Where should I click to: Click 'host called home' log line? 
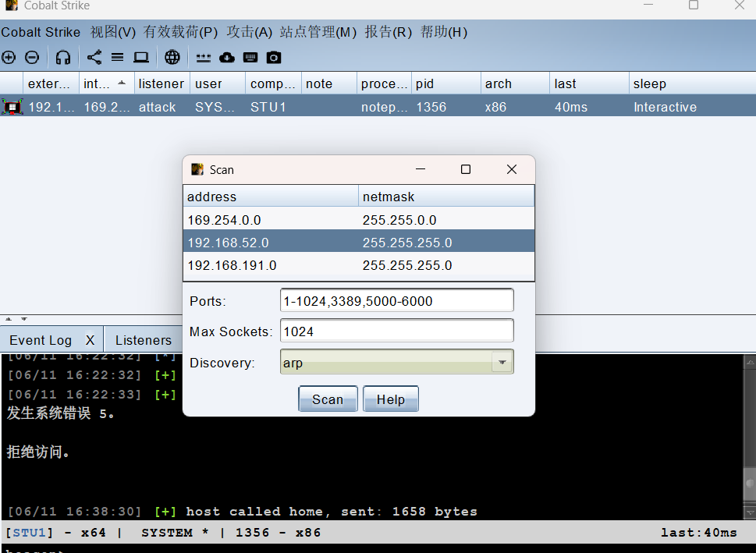(243, 511)
